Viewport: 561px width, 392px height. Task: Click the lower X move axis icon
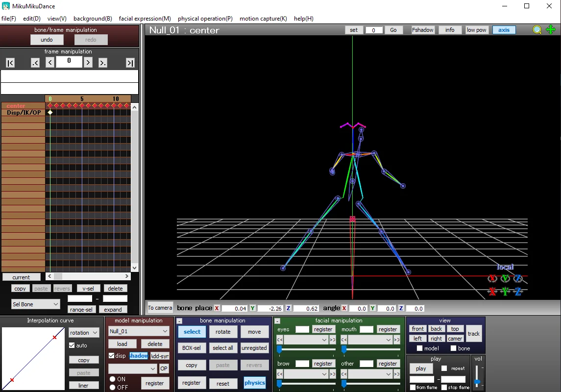[x=493, y=292]
